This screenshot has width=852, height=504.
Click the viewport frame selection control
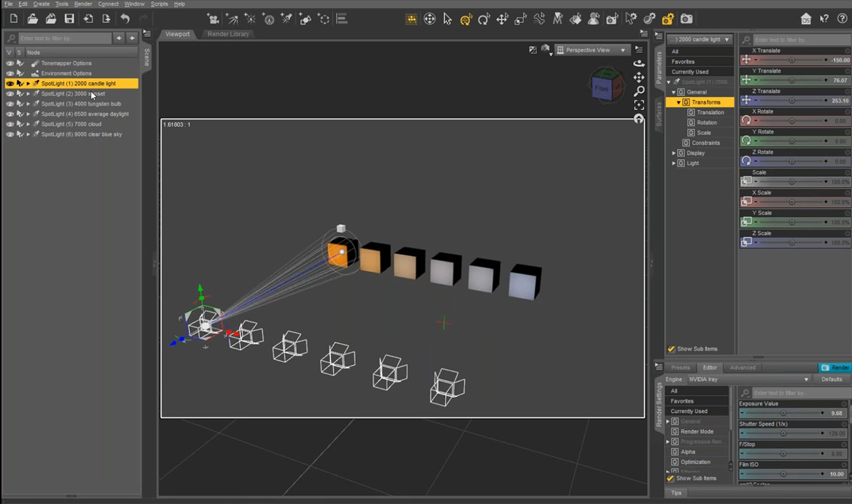click(639, 105)
